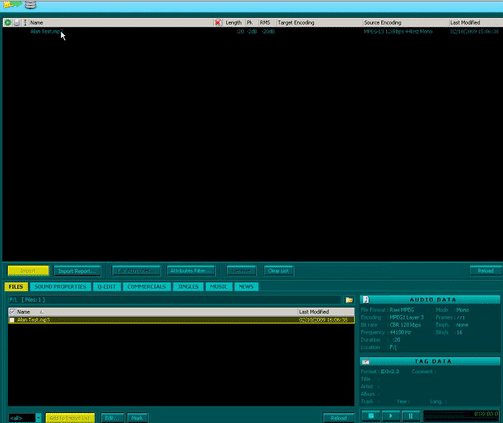
Task: Open the JINGLES tab
Action: (x=188, y=287)
